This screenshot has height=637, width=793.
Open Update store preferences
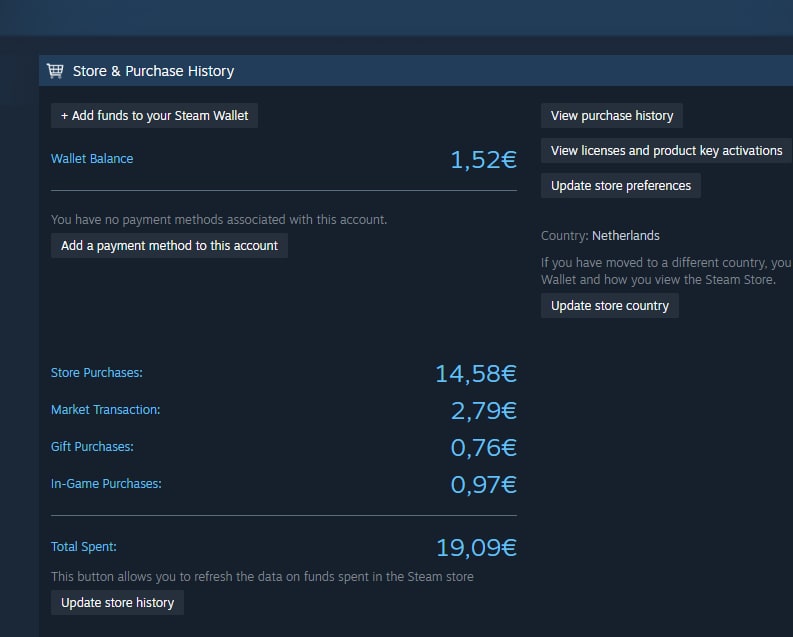pyautogui.click(x=621, y=186)
